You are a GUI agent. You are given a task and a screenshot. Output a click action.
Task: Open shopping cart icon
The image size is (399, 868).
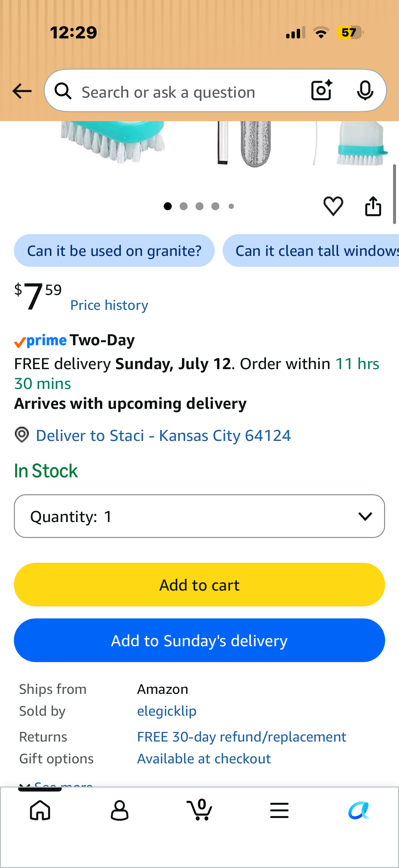coord(199,810)
